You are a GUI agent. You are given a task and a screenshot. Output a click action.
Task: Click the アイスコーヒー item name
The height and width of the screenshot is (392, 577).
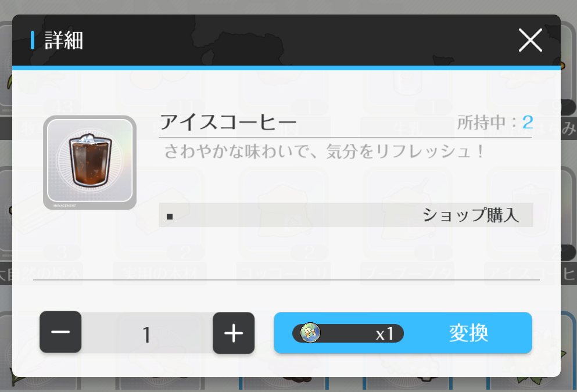coord(228,122)
